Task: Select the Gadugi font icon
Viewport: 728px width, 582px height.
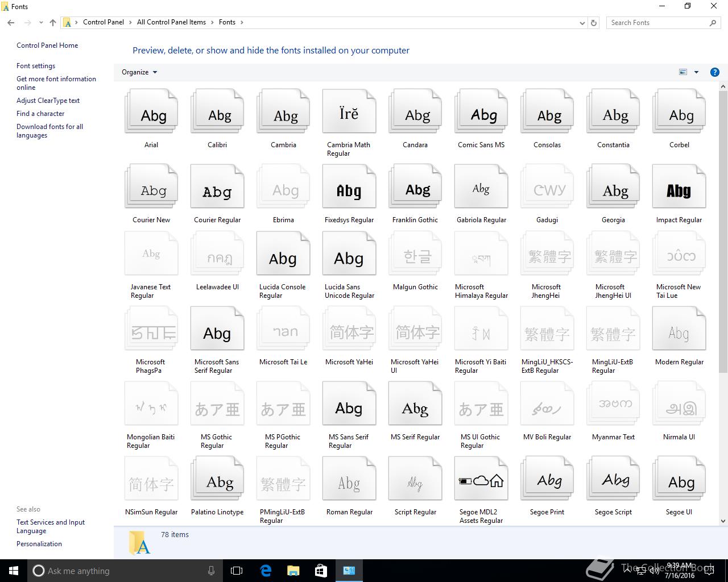Action: click(x=547, y=186)
